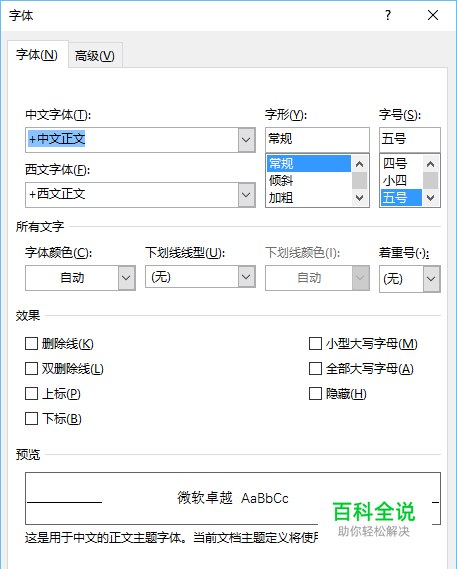457x569 pixels.
Task: Expand the 中文字体 dropdown
Action: click(246, 140)
